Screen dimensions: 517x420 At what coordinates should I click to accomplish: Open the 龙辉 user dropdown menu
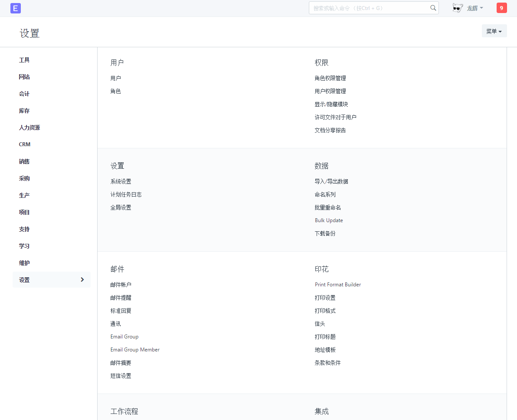(x=474, y=8)
